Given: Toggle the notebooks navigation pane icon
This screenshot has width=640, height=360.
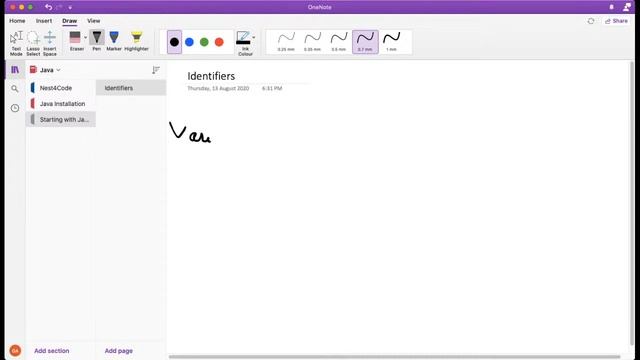Looking at the screenshot, I should point(15,70).
